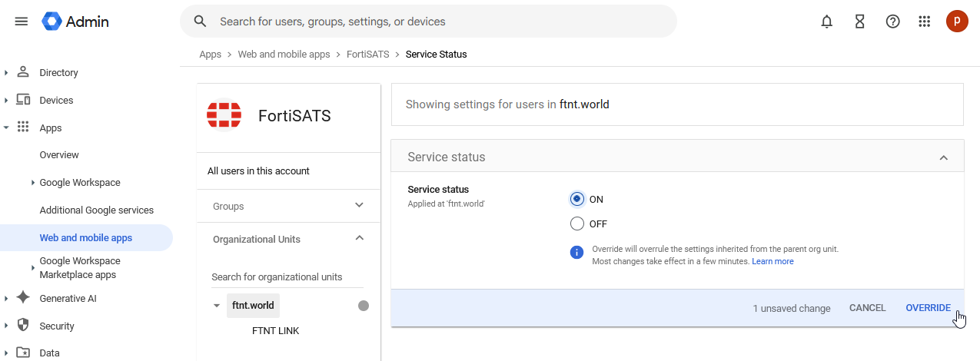
Task: Open the Google apps grid
Action: pos(925,22)
